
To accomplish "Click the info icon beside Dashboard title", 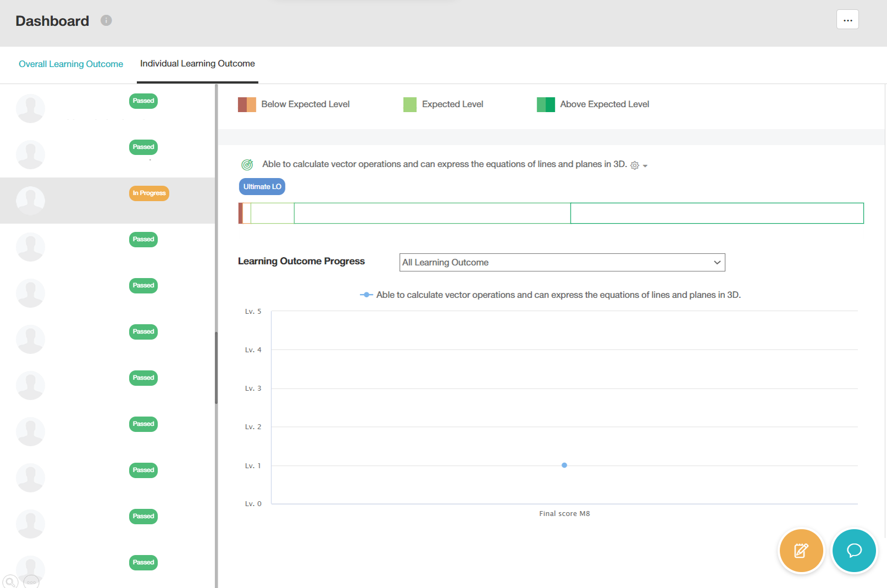I will click(106, 20).
